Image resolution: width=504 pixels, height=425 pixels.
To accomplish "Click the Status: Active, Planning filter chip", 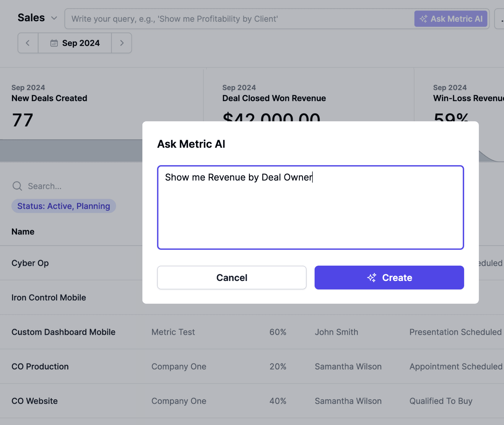I will (x=64, y=206).
